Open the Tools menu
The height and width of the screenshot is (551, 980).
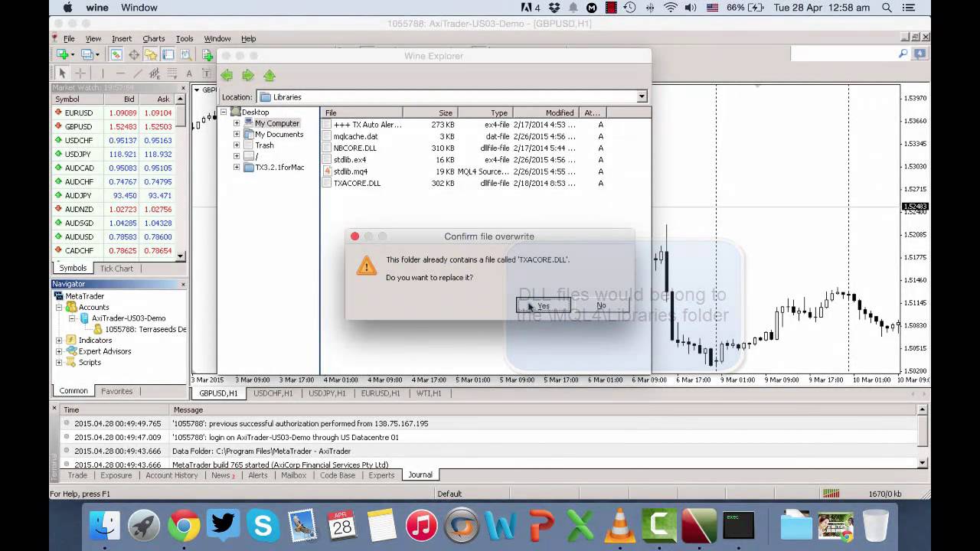pos(185,38)
